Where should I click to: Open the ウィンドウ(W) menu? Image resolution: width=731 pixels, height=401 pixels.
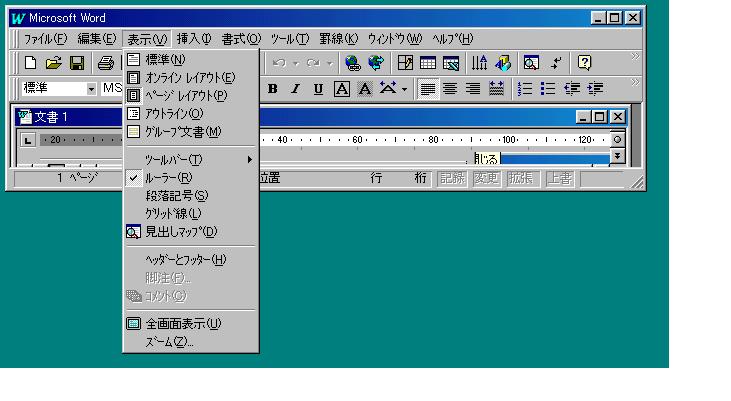coord(394,39)
